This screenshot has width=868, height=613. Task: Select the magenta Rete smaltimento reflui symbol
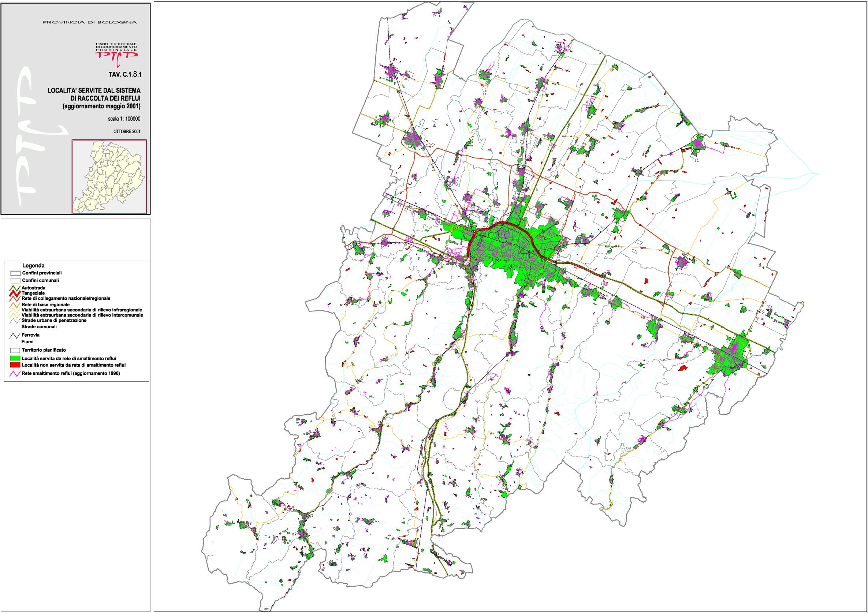(15, 374)
